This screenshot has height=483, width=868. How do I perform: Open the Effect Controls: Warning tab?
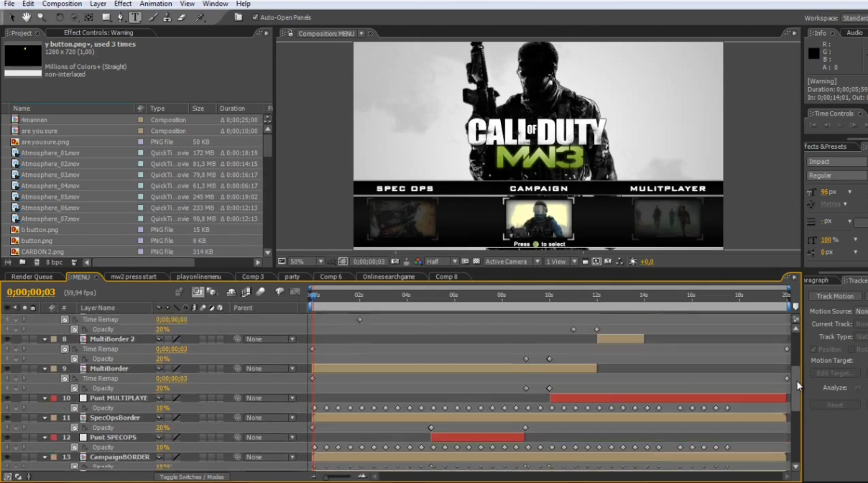(x=98, y=33)
